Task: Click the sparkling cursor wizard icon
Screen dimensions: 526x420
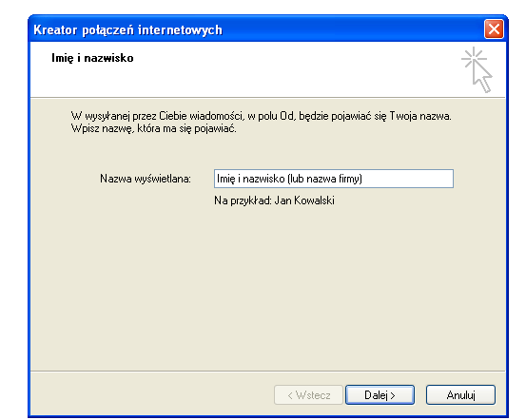Action: 477,69
